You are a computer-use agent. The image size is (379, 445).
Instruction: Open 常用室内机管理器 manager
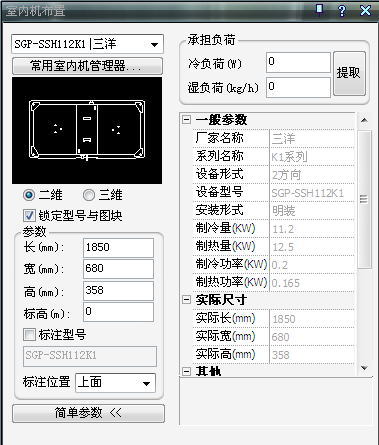coord(87,66)
